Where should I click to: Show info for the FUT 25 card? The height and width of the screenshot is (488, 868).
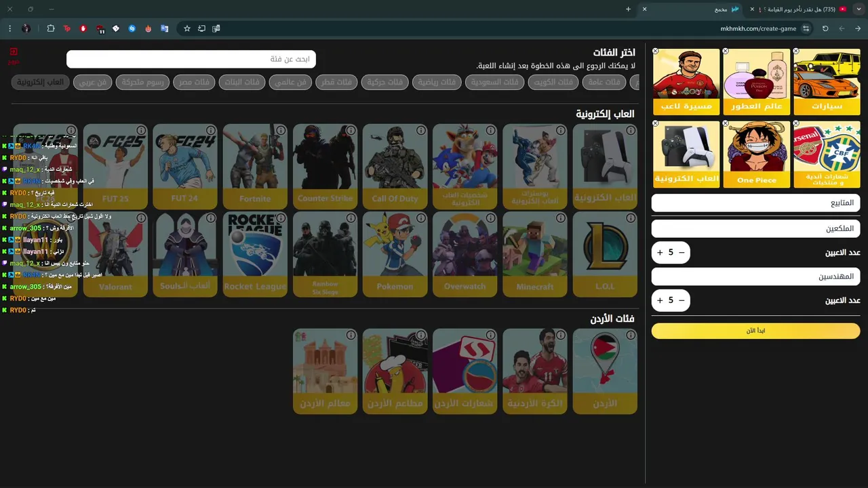[x=141, y=130]
